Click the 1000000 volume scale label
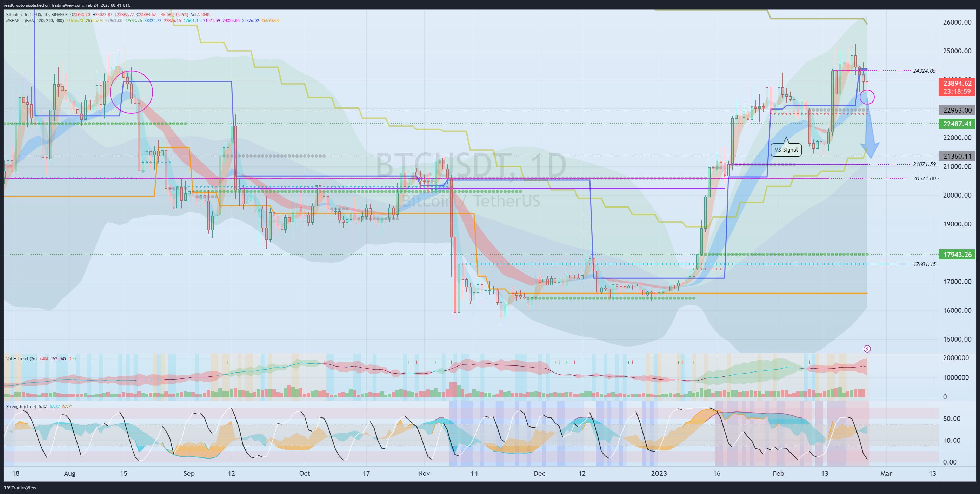The width and height of the screenshot is (980, 494). click(956, 377)
